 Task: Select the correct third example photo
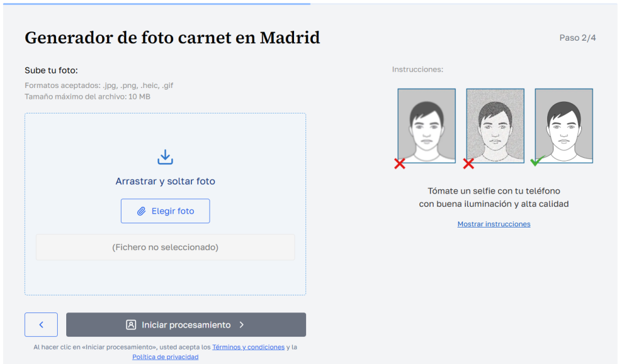564,125
